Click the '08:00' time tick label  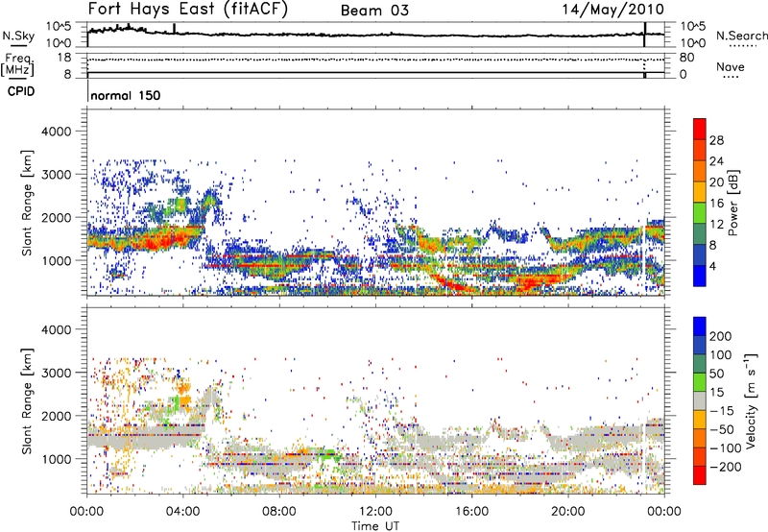tap(279, 512)
